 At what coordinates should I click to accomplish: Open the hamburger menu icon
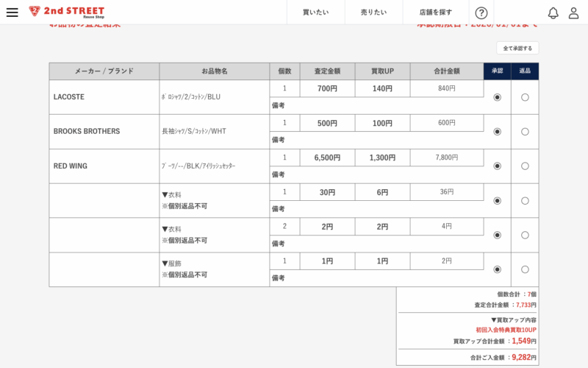(x=12, y=13)
